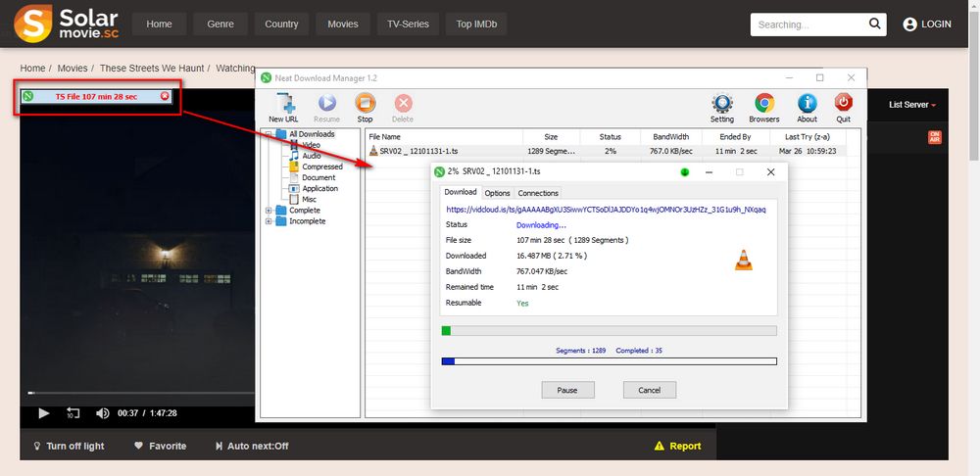Close the TS File download overlay

pos(165,96)
